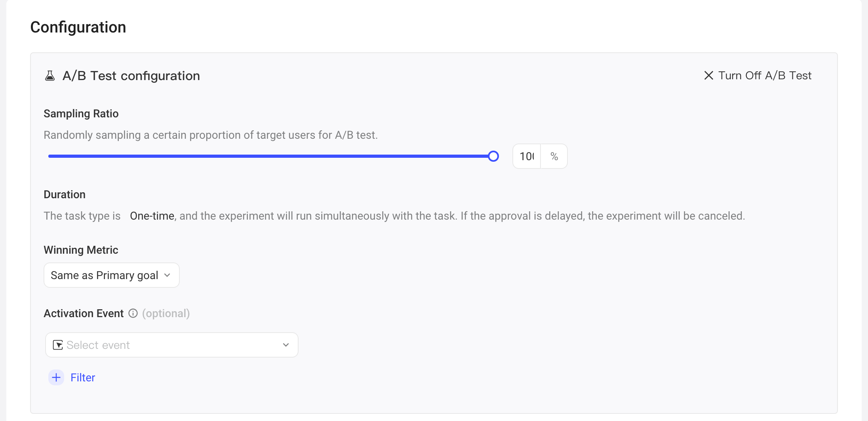Click the X icon beside Turn Off A/B Test
The height and width of the screenshot is (421, 868).
point(709,75)
